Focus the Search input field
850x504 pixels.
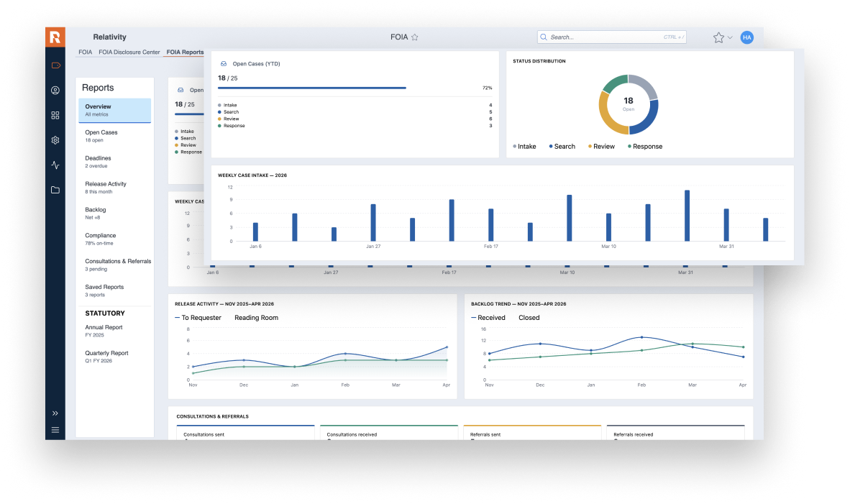coord(611,37)
